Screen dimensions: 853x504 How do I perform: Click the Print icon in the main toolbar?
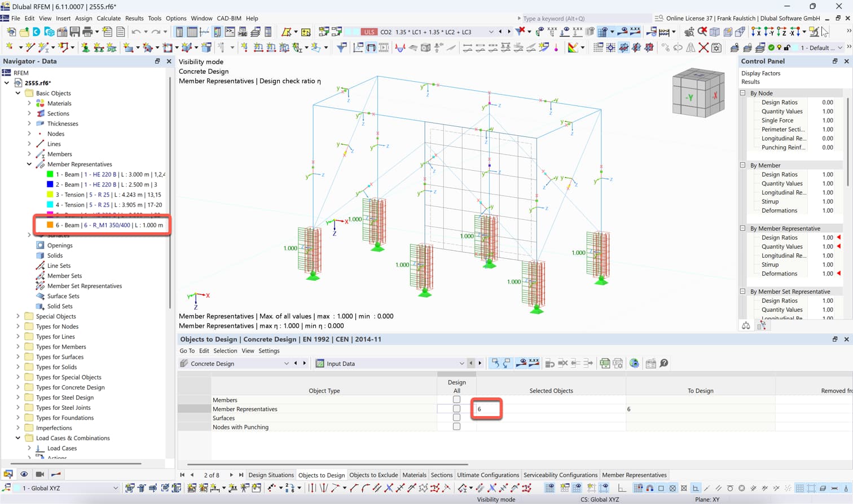87,32
